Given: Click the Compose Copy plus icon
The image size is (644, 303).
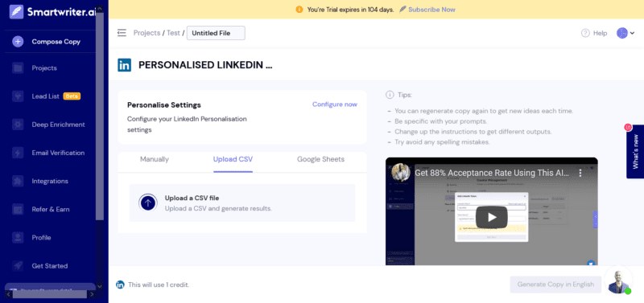Looking at the screenshot, I should pyautogui.click(x=18, y=42).
